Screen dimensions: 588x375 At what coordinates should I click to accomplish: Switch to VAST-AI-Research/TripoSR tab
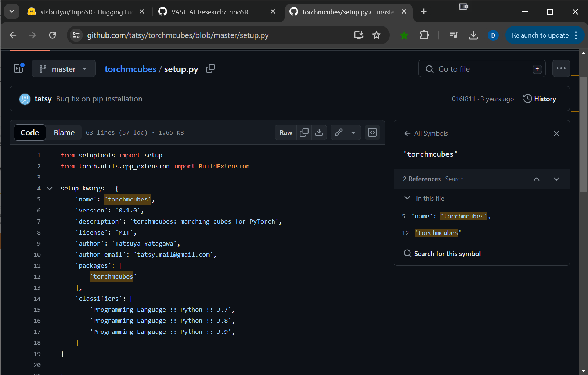click(x=210, y=12)
